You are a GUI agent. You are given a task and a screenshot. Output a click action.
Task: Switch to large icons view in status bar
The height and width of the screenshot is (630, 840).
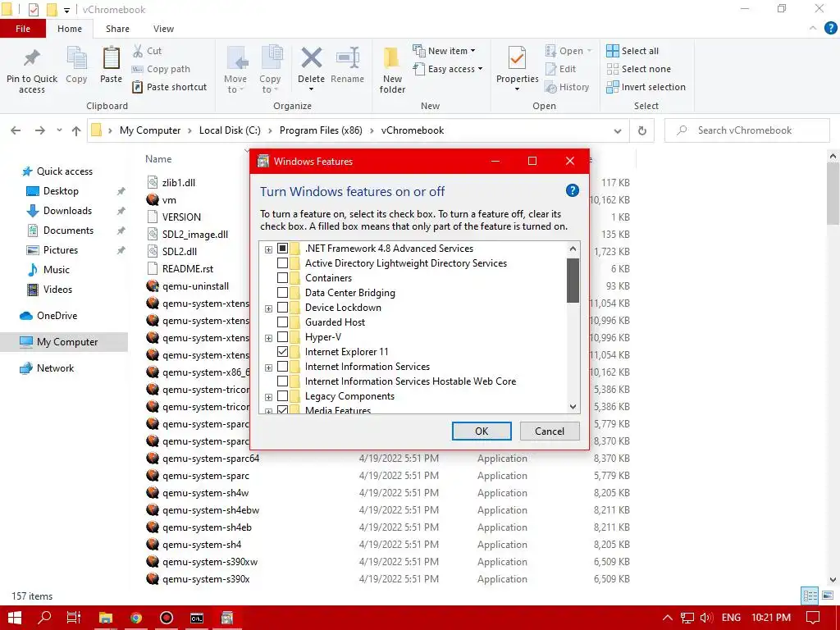[x=828, y=596]
